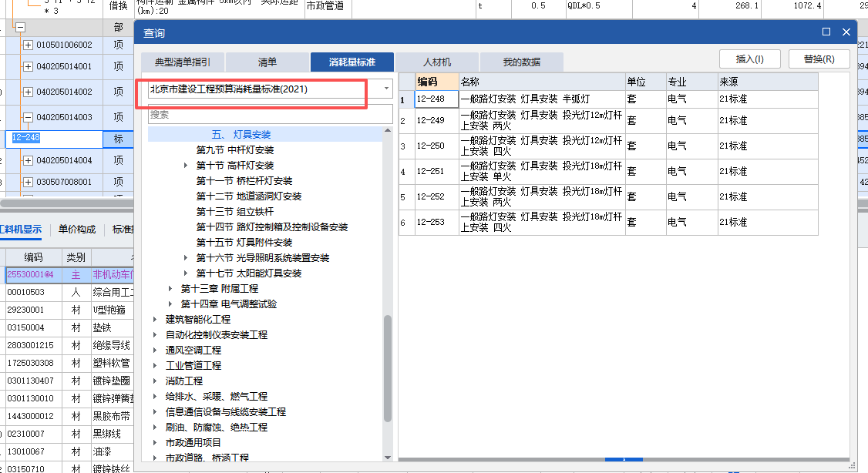Collapse the top row using its minus icon
This screenshot has width=868, height=473.
pyautogui.click(x=20, y=27)
